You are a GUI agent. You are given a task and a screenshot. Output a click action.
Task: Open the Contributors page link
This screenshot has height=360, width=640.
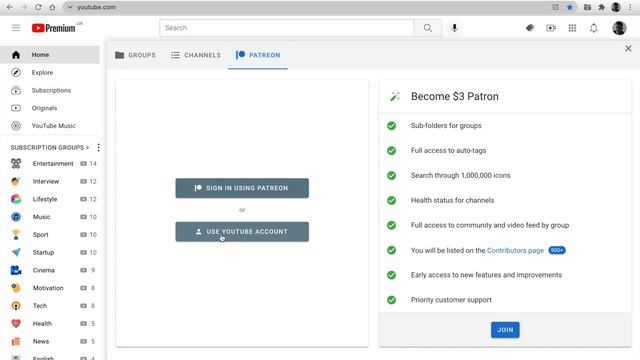click(515, 250)
